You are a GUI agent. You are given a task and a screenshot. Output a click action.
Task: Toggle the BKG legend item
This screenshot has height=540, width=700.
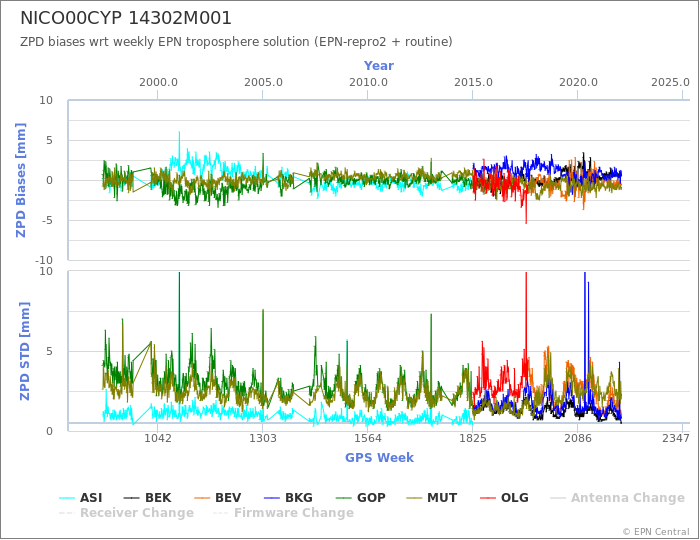click(x=288, y=498)
